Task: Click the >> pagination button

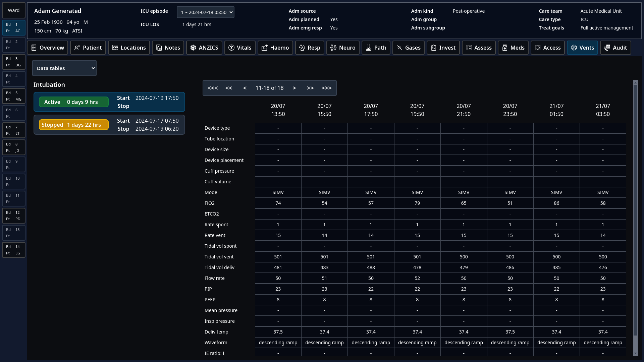Action: (310, 88)
